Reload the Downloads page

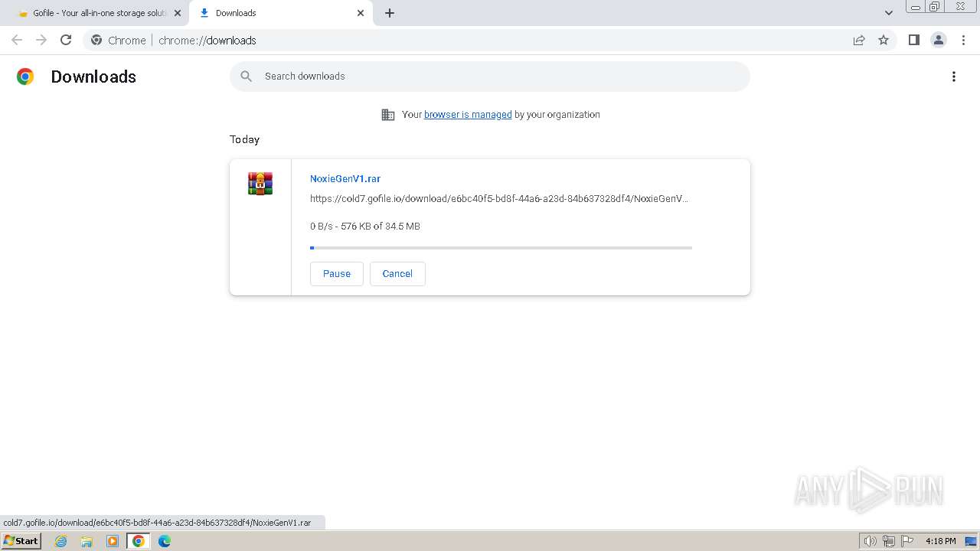pos(66,40)
